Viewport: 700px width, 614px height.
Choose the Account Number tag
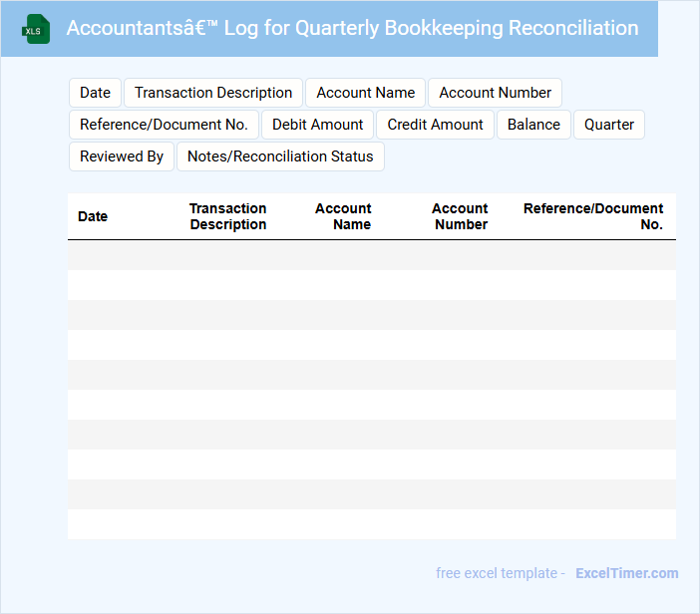pos(495,93)
